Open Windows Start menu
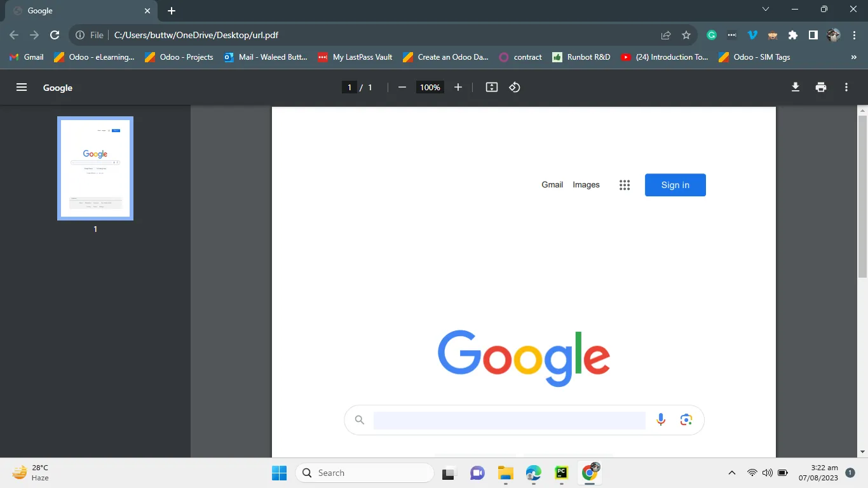This screenshot has height=488, width=868. (x=280, y=473)
